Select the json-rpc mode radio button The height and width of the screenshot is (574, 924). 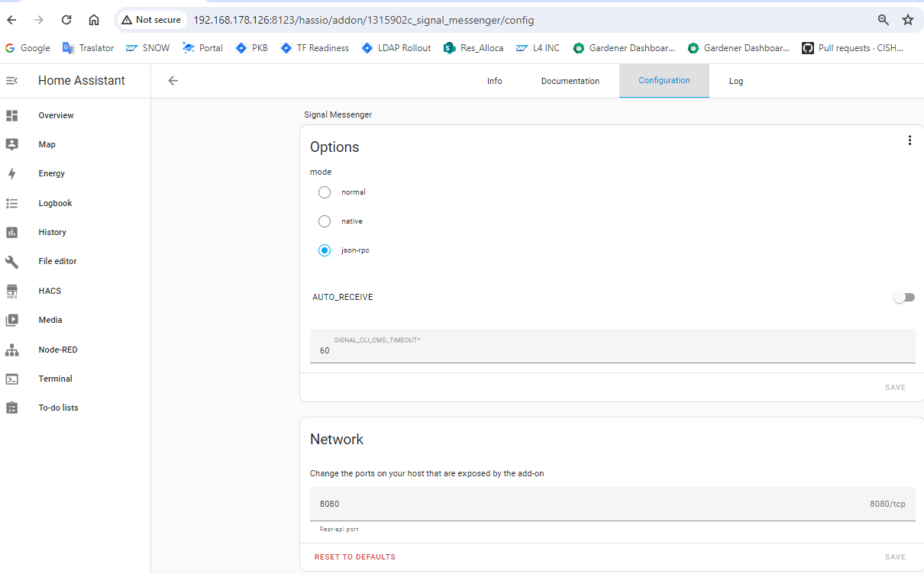324,250
